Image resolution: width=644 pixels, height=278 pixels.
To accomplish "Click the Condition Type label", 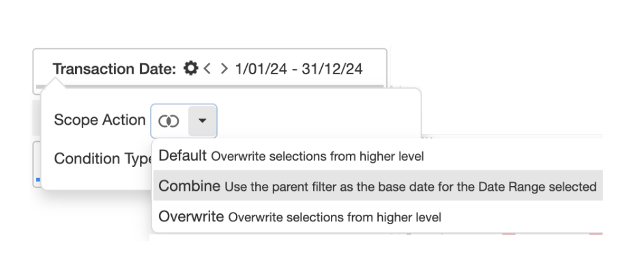I will coord(103,159).
